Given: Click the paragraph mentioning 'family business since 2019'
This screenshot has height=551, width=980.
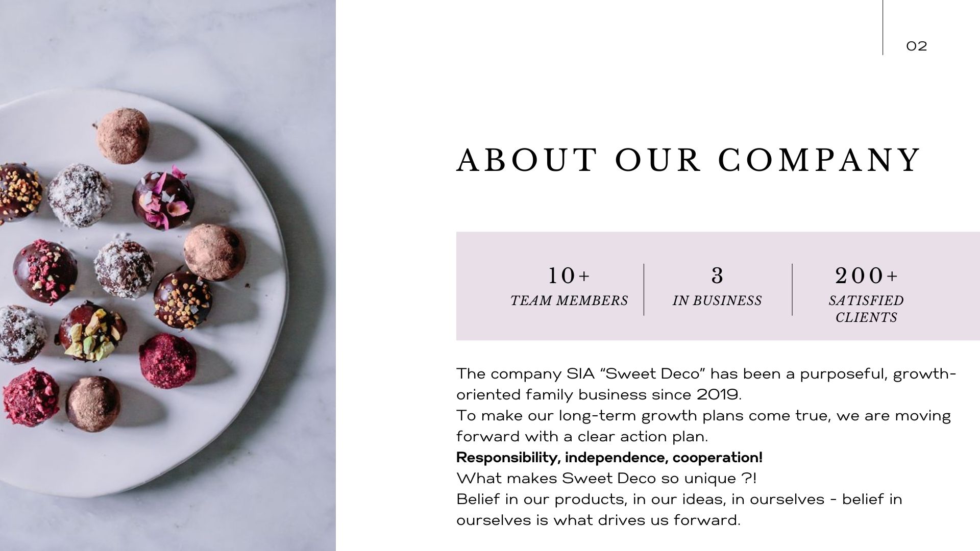Looking at the screenshot, I should click(x=706, y=384).
